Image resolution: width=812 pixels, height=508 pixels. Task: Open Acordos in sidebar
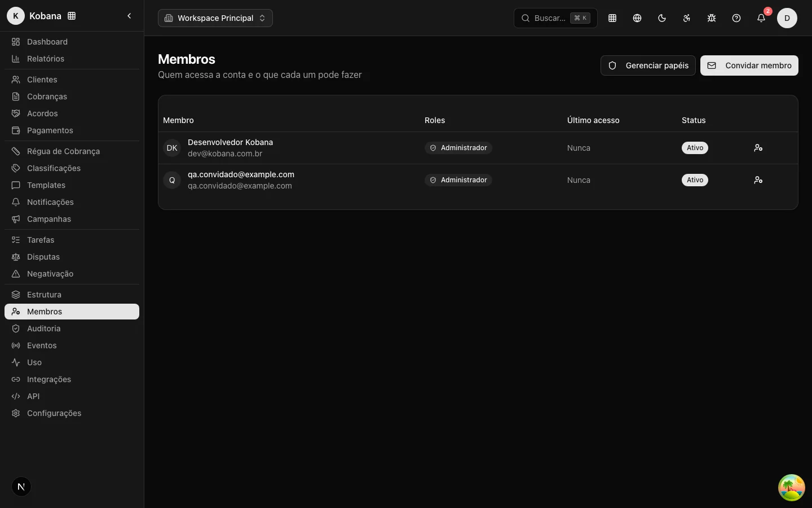[72, 113]
